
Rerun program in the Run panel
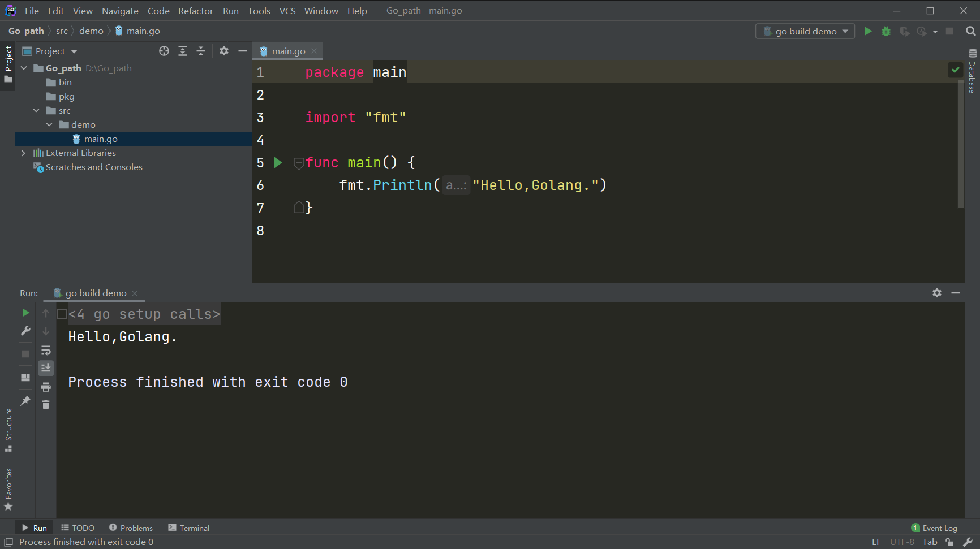tap(25, 313)
